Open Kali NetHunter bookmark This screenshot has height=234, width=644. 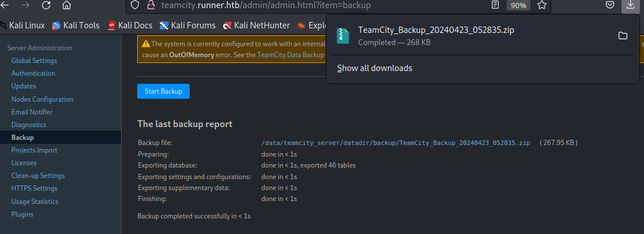tap(257, 25)
